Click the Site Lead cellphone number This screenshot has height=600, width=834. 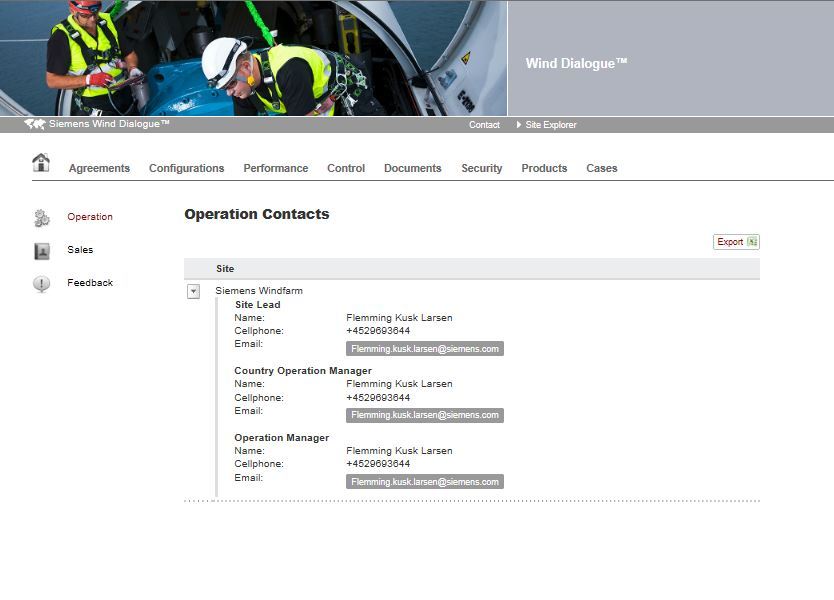click(378, 331)
